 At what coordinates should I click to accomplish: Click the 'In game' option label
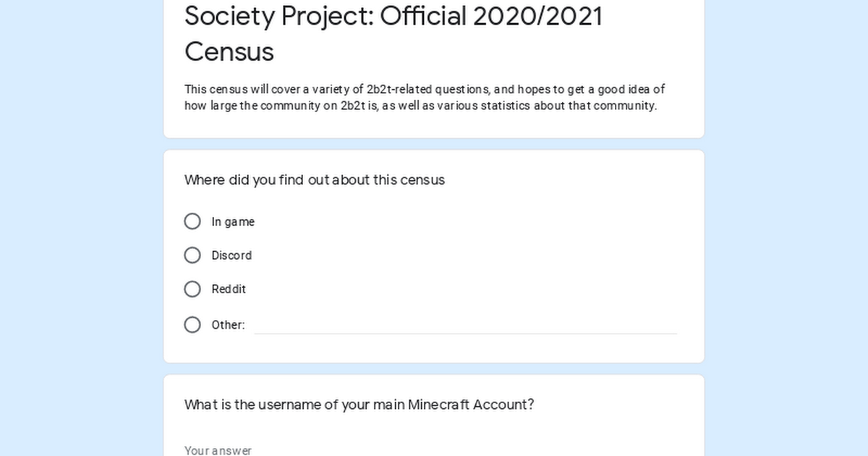point(233,222)
